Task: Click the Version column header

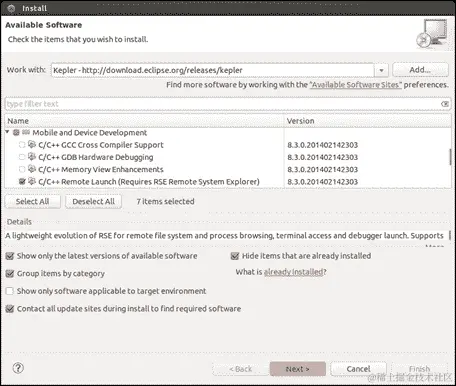Action: pyautogui.click(x=368, y=121)
